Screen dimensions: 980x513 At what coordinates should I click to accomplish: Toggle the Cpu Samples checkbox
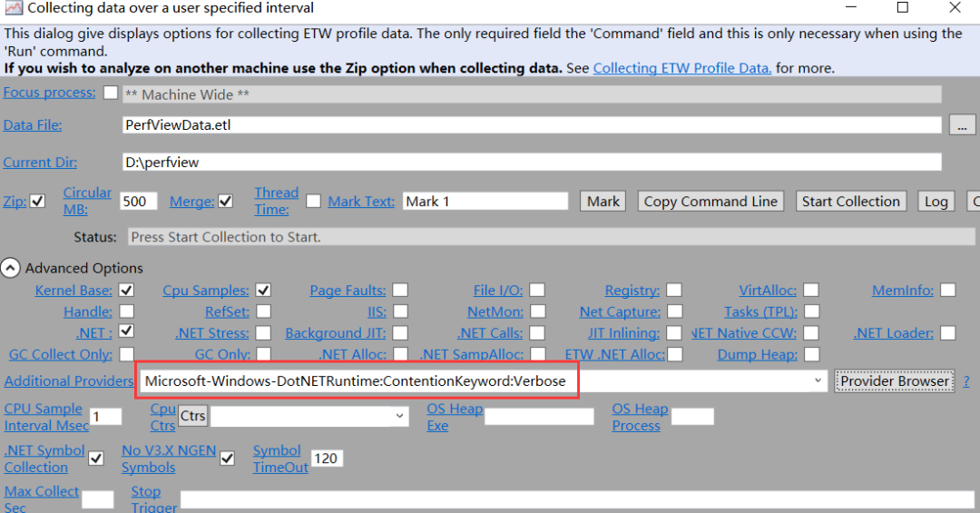263,291
